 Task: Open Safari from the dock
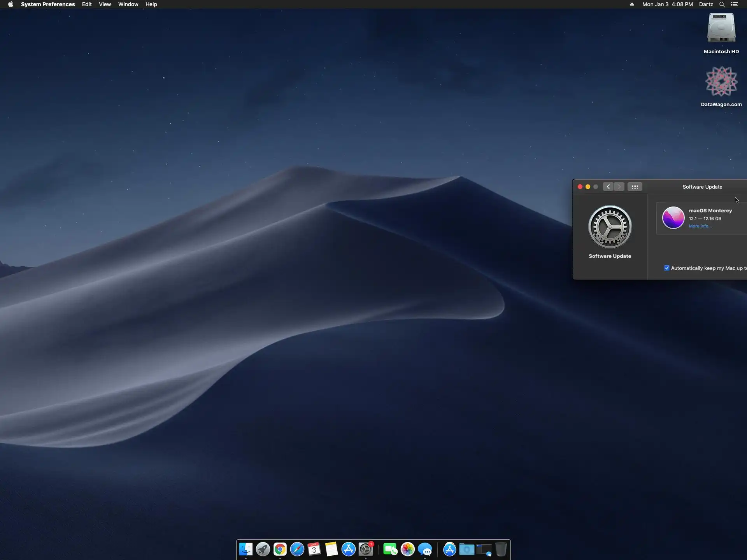coord(297,549)
